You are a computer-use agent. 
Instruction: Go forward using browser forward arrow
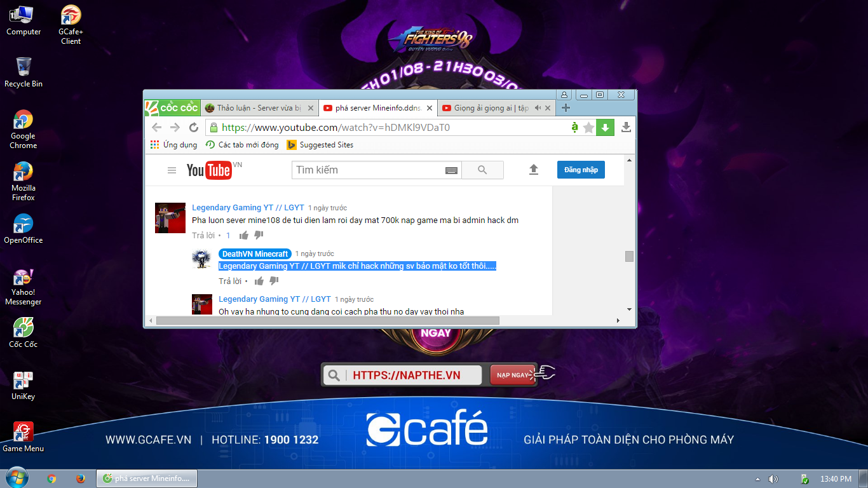coord(175,128)
